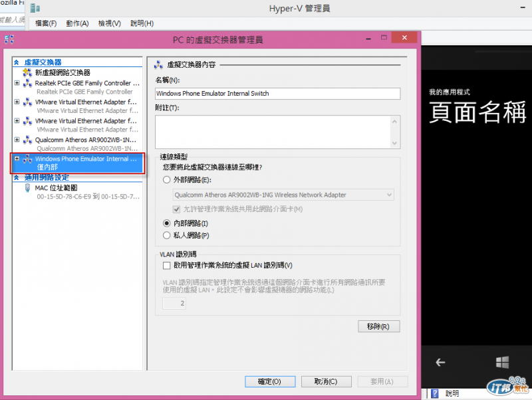This screenshot has height=400, width=532.
Task: Click the MAC 位址範圍 icon
Action: [27, 188]
